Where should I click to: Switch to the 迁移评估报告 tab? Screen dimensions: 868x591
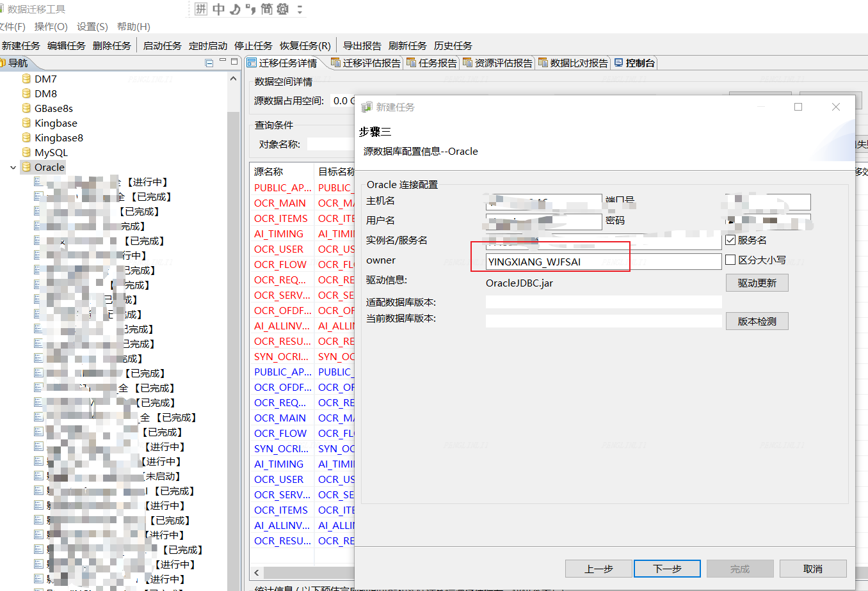coord(366,63)
